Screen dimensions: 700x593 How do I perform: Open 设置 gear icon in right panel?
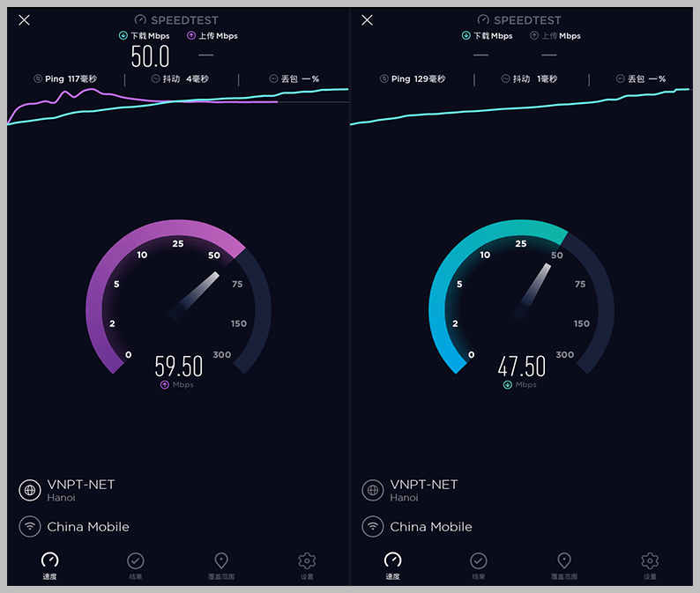[650, 564]
